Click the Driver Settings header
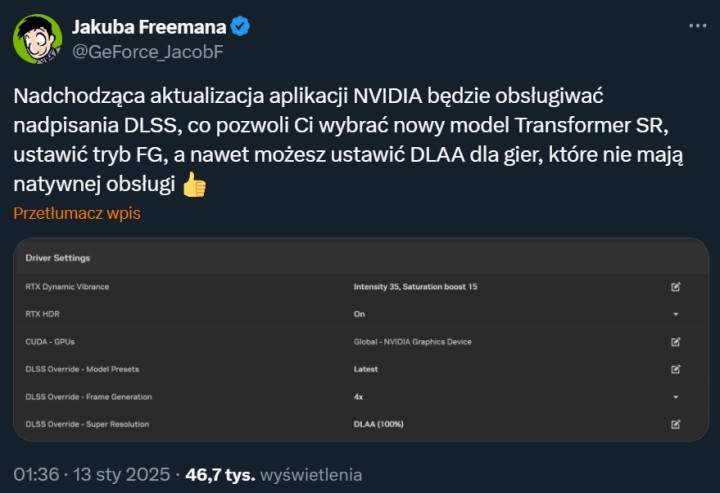 [57, 257]
